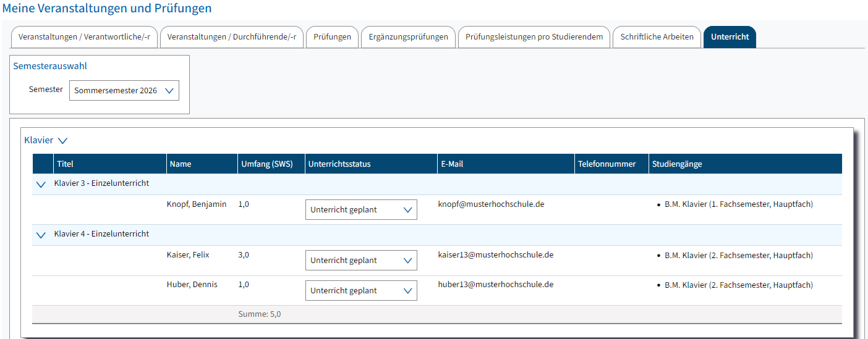Open Unterrichtsstatus dropdown for Knopf, Benjamin
The height and width of the screenshot is (339, 868).
coord(361,210)
